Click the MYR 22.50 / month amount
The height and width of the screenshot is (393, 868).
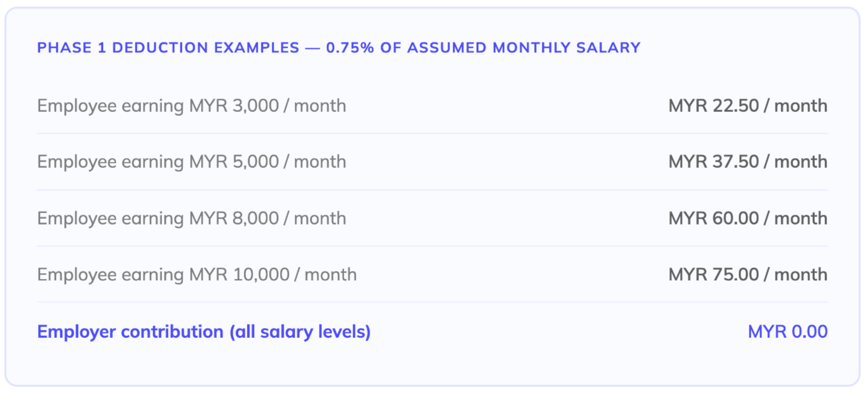[748, 106]
